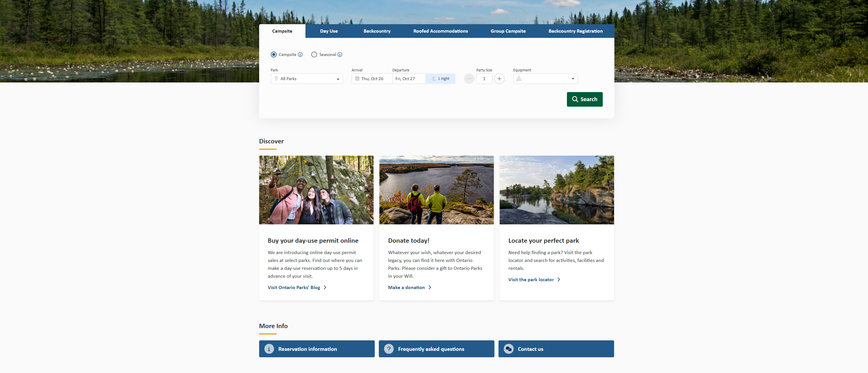Click the calendar icon in the Arrival field
Viewport: 868px width, 373px height.
[x=357, y=79]
